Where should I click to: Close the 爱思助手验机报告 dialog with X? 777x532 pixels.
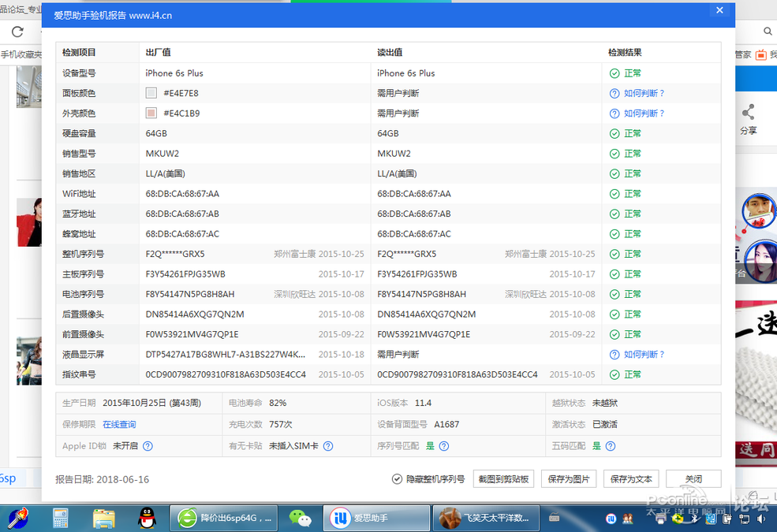[x=719, y=10]
